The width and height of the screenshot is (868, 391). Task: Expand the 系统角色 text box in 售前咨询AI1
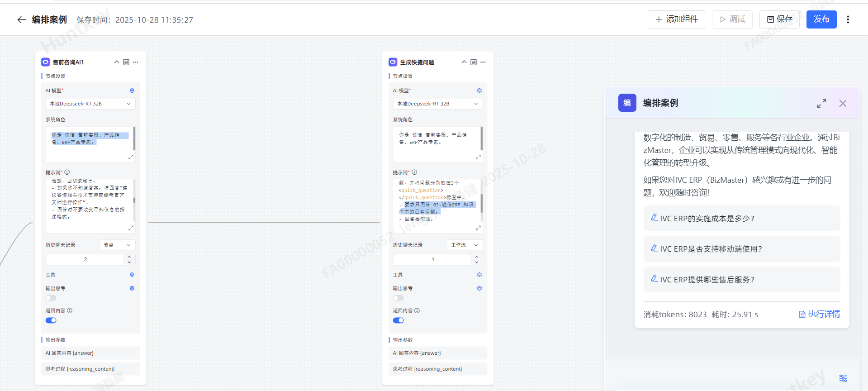click(131, 157)
